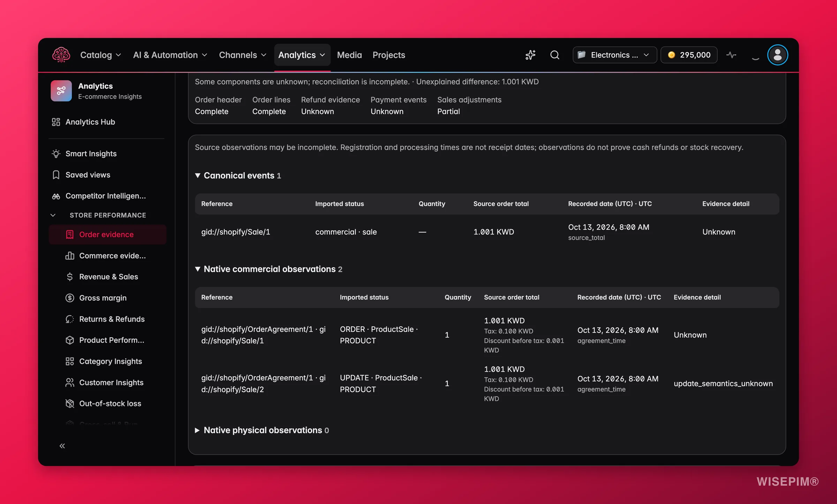837x504 pixels.
Task: Click the WisePIM brain logo icon
Action: [61, 55]
